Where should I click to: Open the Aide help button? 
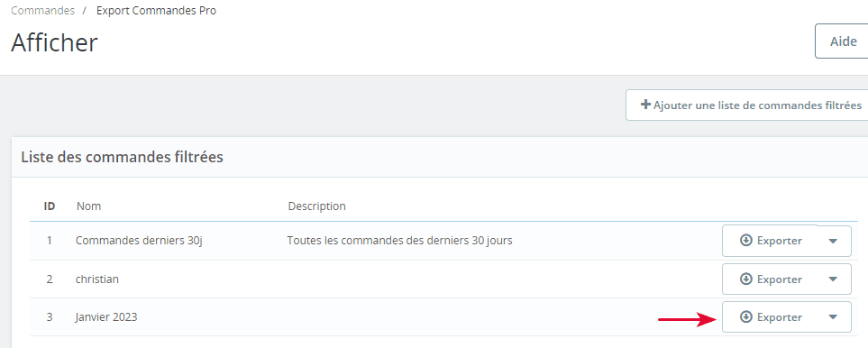(x=842, y=41)
